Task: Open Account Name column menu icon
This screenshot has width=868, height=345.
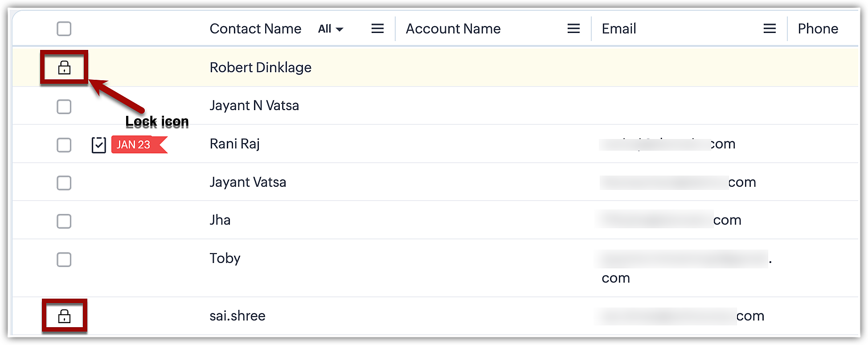Action: click(x=573, y=29)
